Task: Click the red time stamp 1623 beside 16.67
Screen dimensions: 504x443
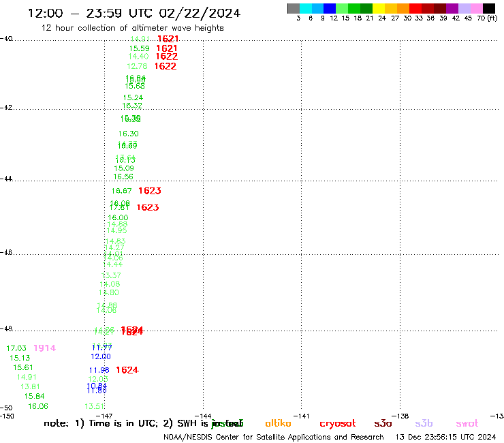Action: click(x=150, y=191)
